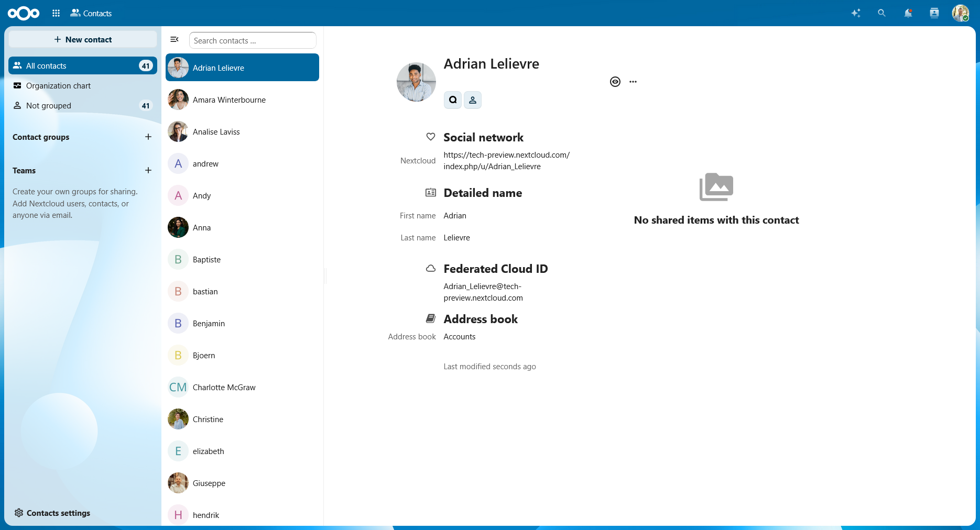
Task: Click the Accounts address book value
Action: click(460, 337)
